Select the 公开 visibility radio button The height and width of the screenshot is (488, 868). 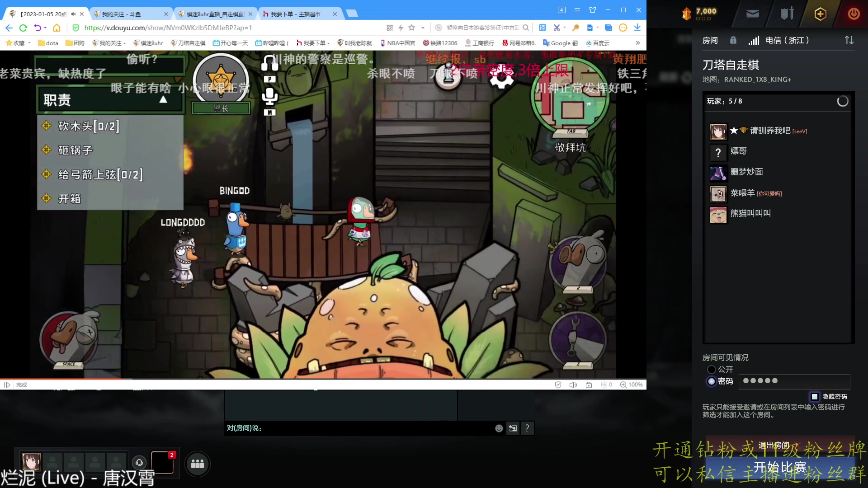tap(712, 370)
